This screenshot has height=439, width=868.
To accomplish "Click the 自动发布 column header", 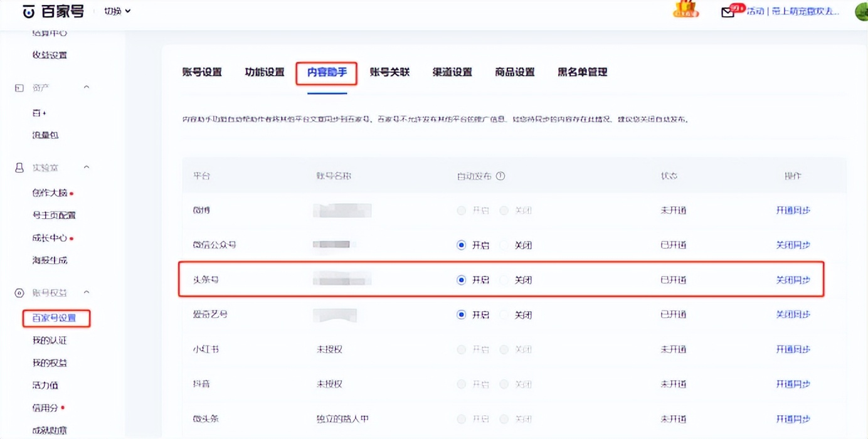I will click(x=474, y=176).
